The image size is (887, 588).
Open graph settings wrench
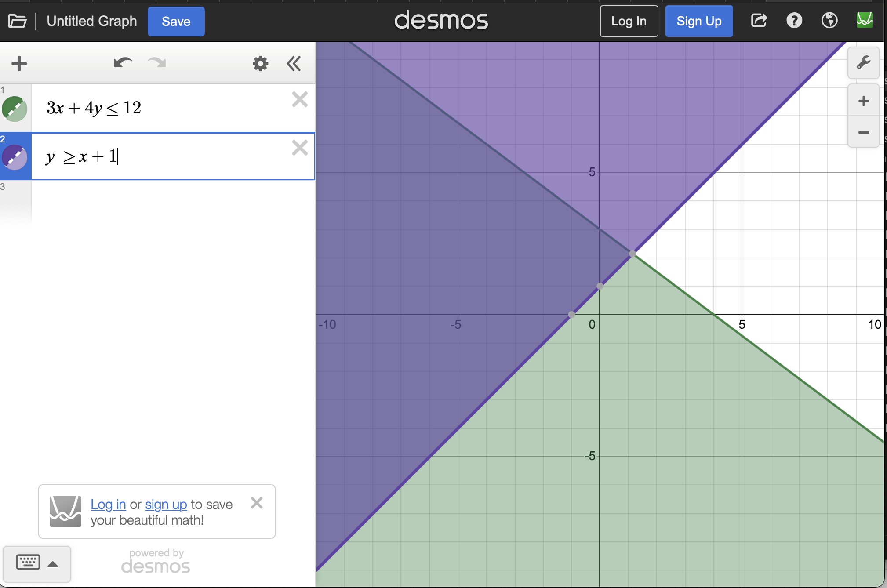click(863, 63)
